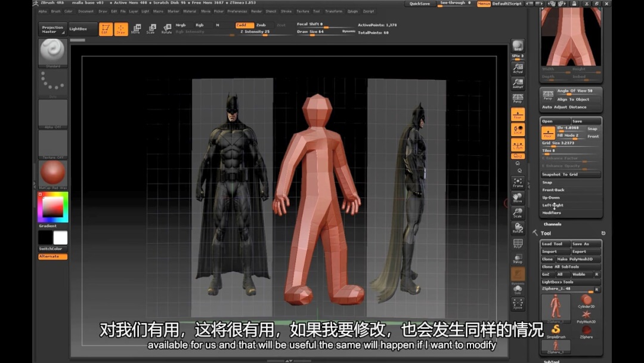Image resolution: width=644 pixels, height=363 pixels.
Task: Open the Texture Off slot
Action: [x=52, y=144]
